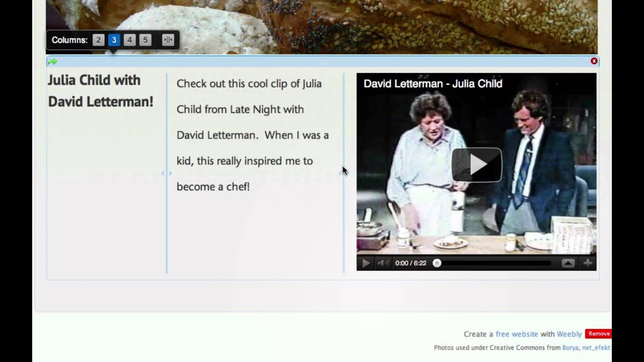Click the first column divider handle
Screen dimensions: 644x362
167,173
